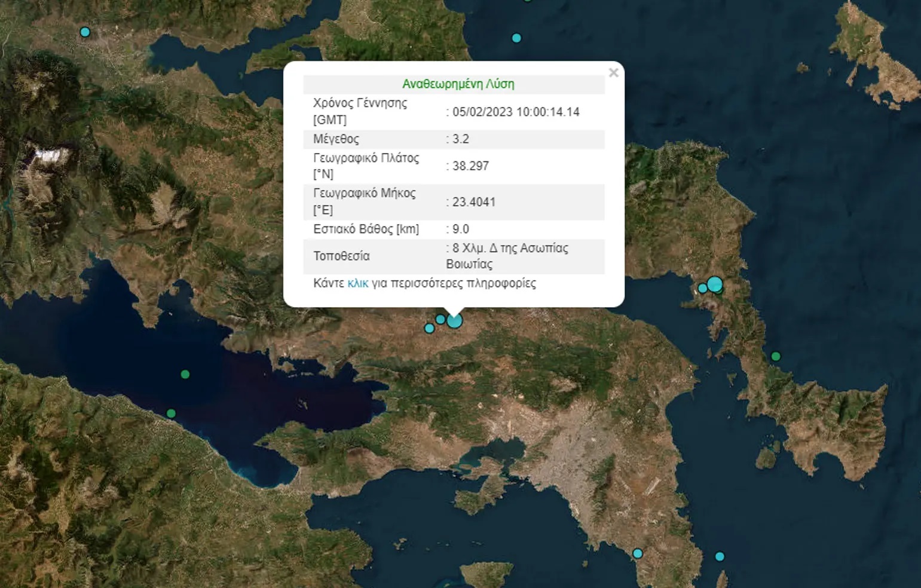This screenshot has height=588, width=921.
Task: Select the small cyan marker beside Evia's large marker
Action: coord(703,289)
